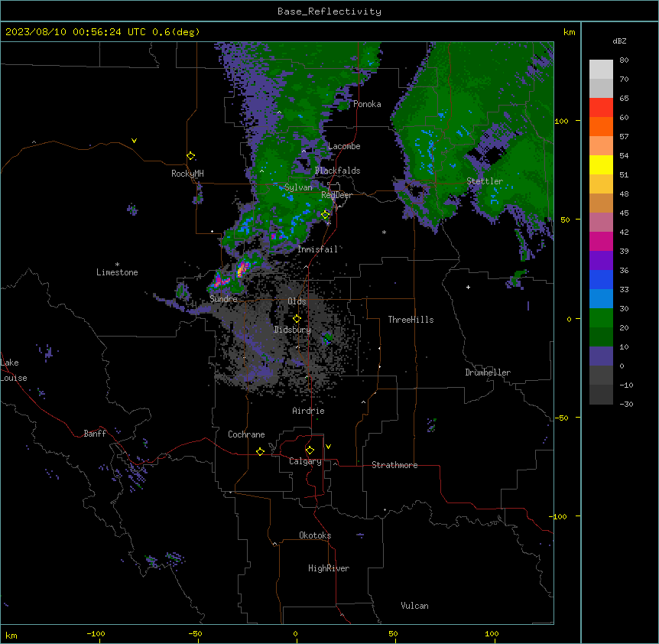Click the yellow diamond marker above Calgary label
The height and width of the screenshot is (644, 659).
tap(310, 450)
